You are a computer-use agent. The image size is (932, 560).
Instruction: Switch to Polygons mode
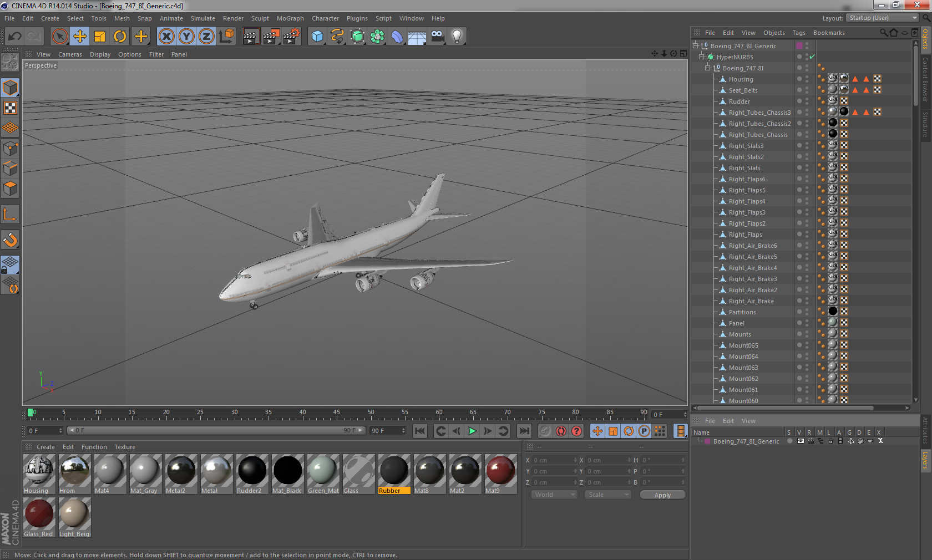11,189
